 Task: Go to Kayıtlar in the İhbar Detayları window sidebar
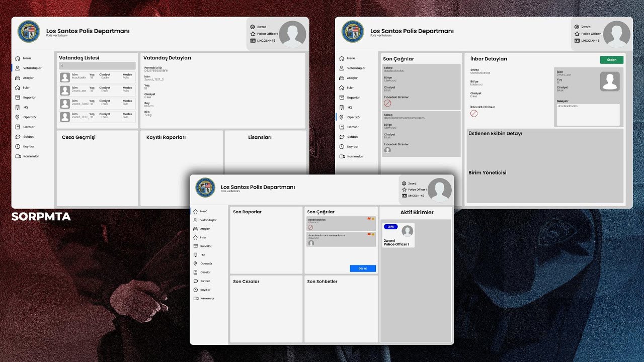coord(349,146)
